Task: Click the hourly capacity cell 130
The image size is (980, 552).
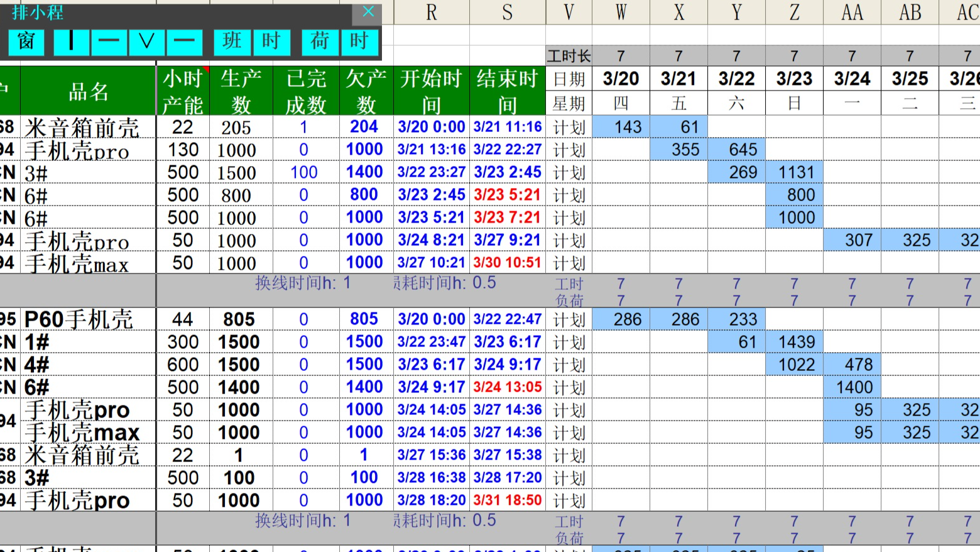Action: [183, 150]
